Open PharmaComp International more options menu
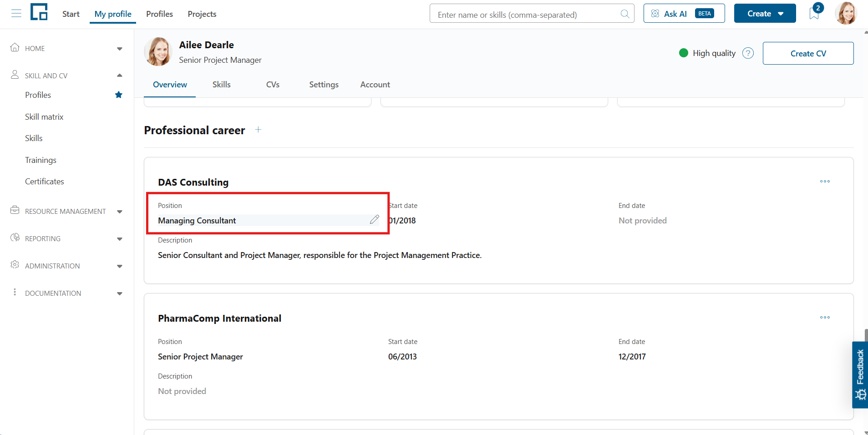 (x=825, y=318)
